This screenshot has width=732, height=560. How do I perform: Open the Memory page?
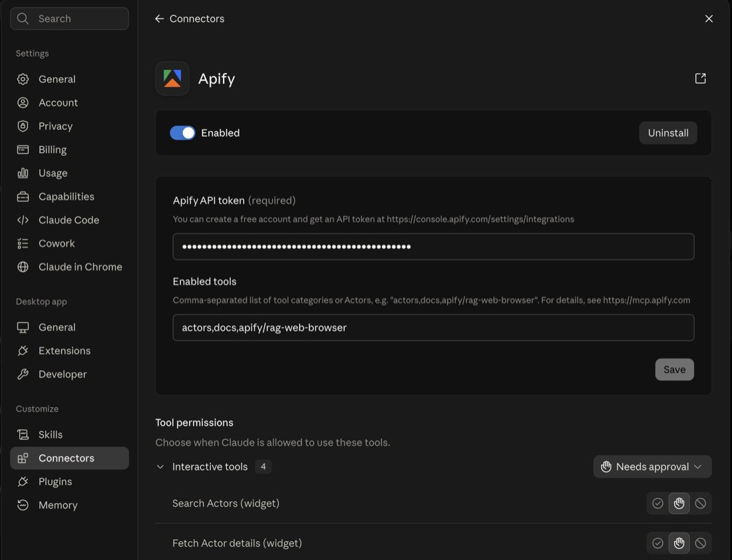point(70,505)
